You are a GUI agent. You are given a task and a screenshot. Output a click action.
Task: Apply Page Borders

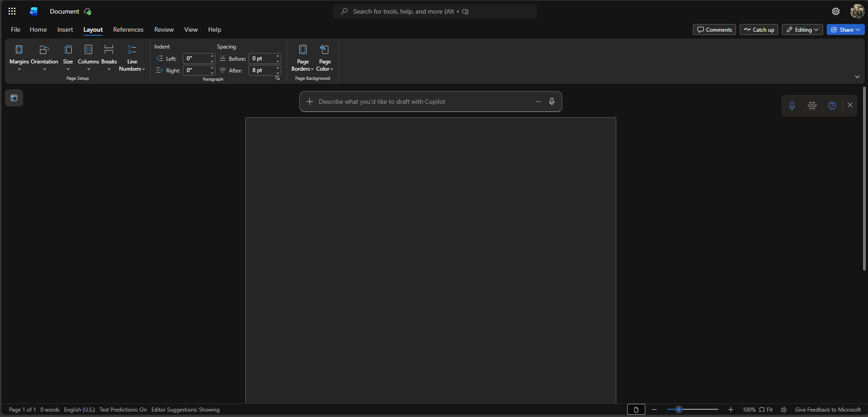pos(302,58)
